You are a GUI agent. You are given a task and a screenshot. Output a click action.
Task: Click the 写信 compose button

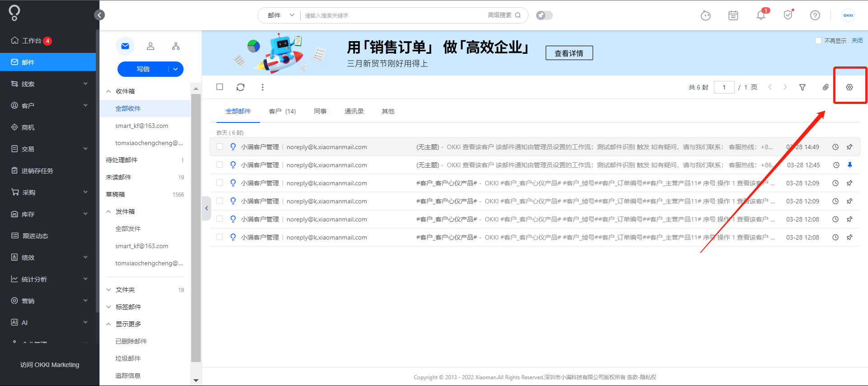[x=143, y=69]
